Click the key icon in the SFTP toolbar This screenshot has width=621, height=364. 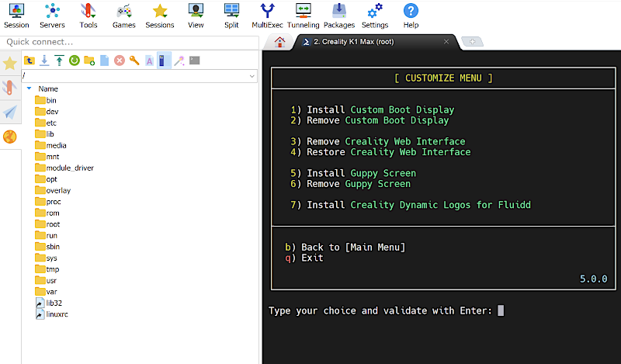coord(134,61)
